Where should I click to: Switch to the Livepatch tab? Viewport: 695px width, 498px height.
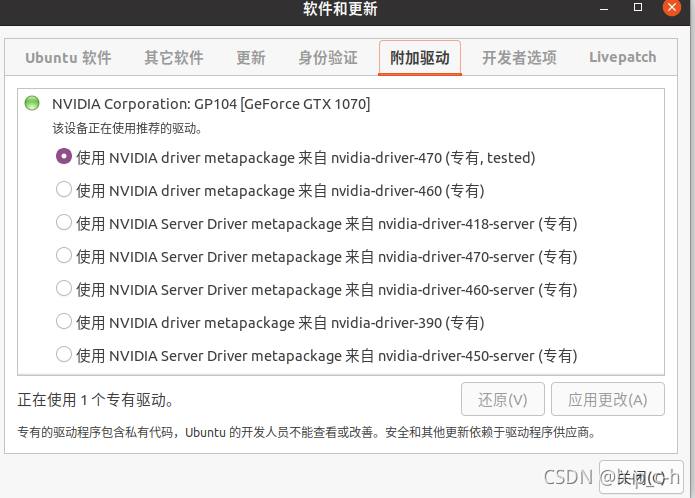point(622,58)
